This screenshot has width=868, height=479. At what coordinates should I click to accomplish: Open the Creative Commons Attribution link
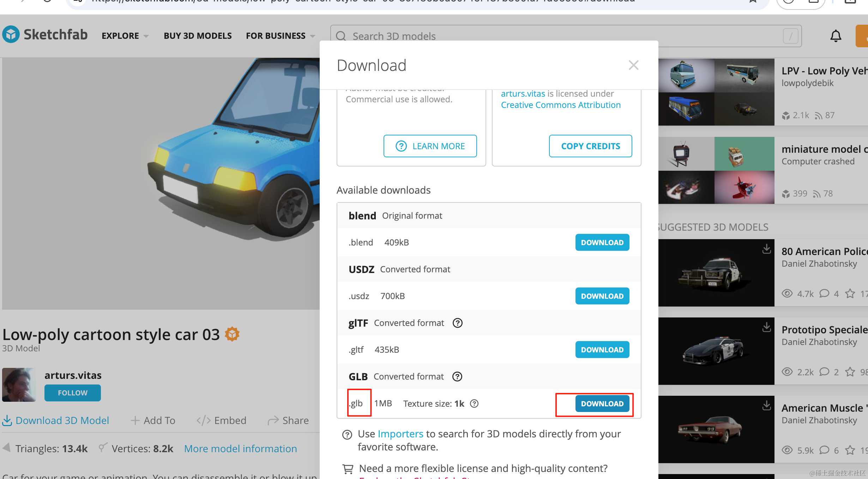point(561,105)
